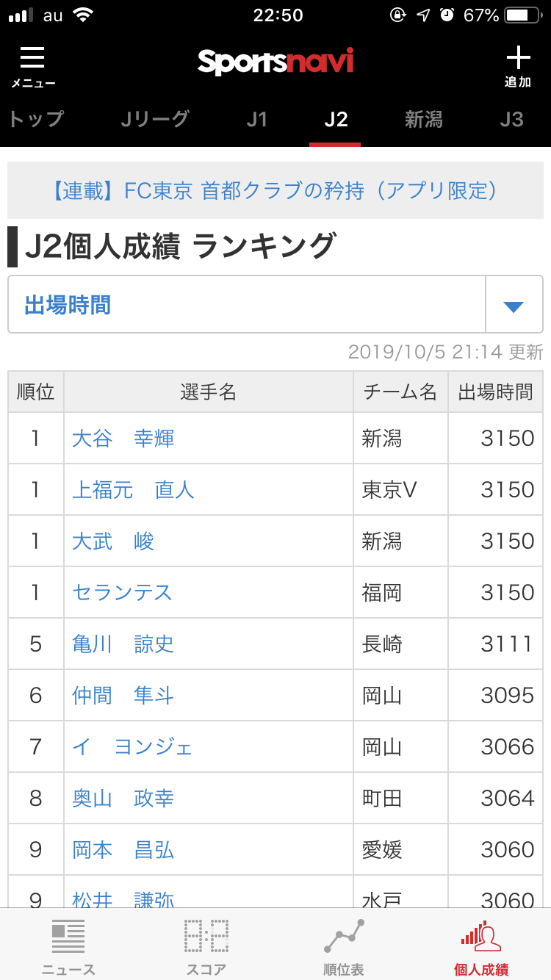Select the 個人成績 bottom icon

click(481, 936)
